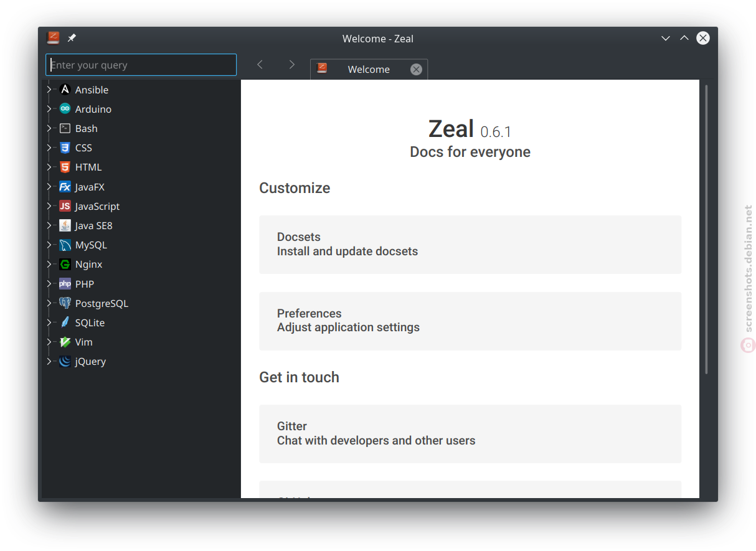
Task: Close the Welcome tab
Action: pos(416,69)
